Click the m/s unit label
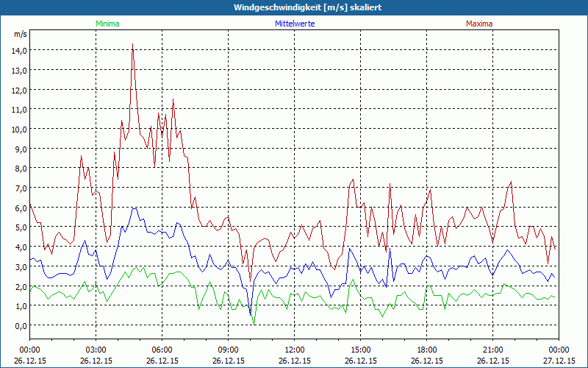Image resolution: width=588 pixels, height=368 pixels. [x=20, y=34]
